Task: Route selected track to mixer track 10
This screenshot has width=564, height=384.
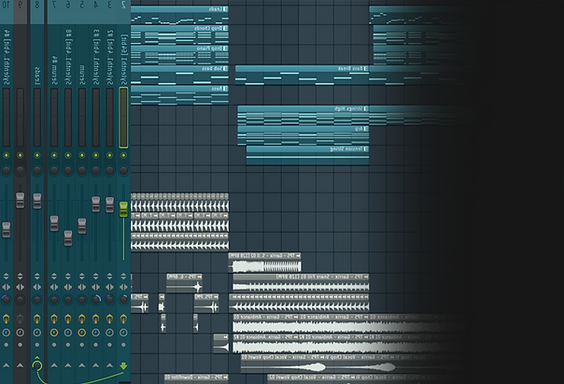Action: (6, 365)
